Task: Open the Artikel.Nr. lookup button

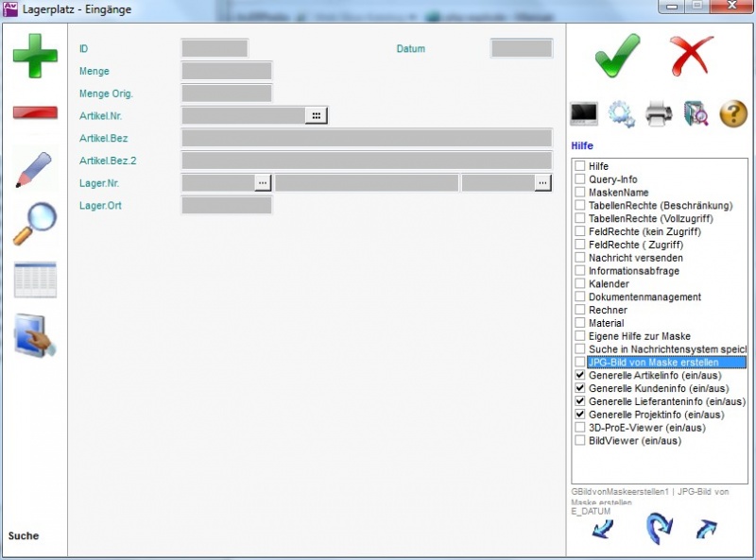Action: pos(317,115)
